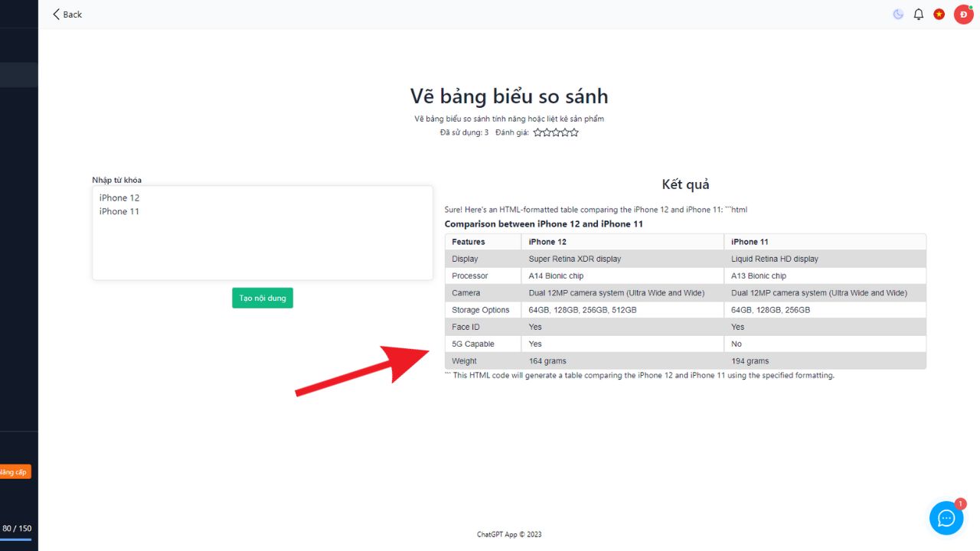This screenshot has height=551, width=980.
Task: Focus the keyword input text area
Action: pyautogui.click(x=263, y=233)
